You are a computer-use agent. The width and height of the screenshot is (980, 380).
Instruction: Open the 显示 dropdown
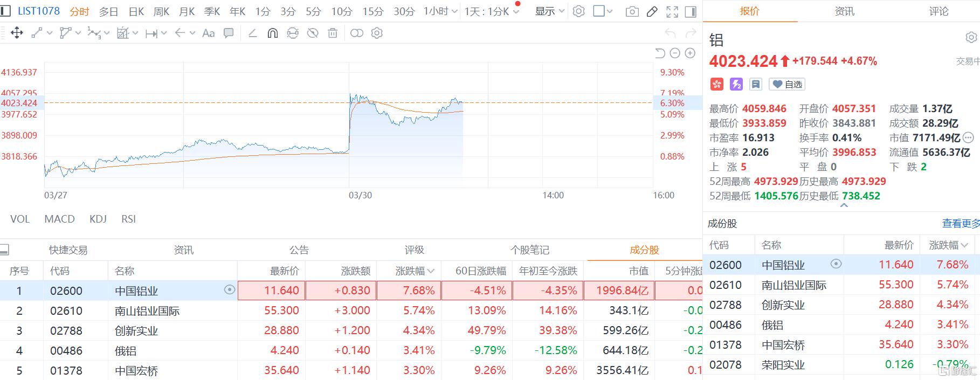tap(549, 11)
